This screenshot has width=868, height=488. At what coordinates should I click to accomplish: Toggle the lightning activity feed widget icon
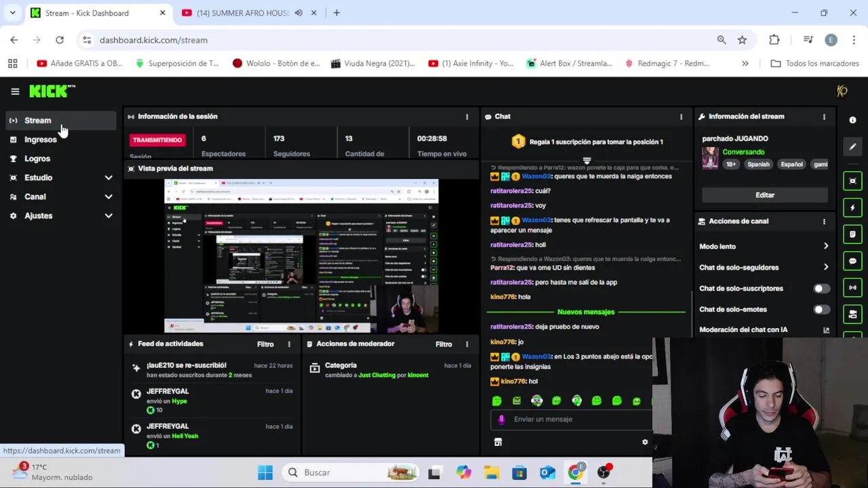(852, 207)
